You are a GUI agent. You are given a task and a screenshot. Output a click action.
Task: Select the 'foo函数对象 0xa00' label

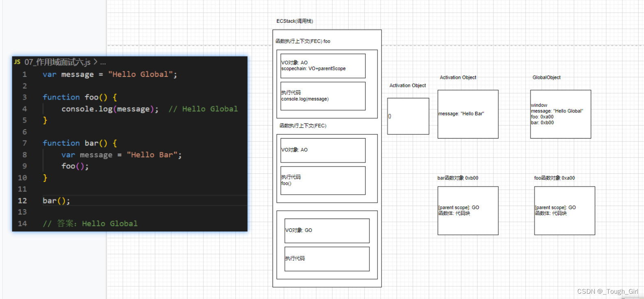[554, 178]
